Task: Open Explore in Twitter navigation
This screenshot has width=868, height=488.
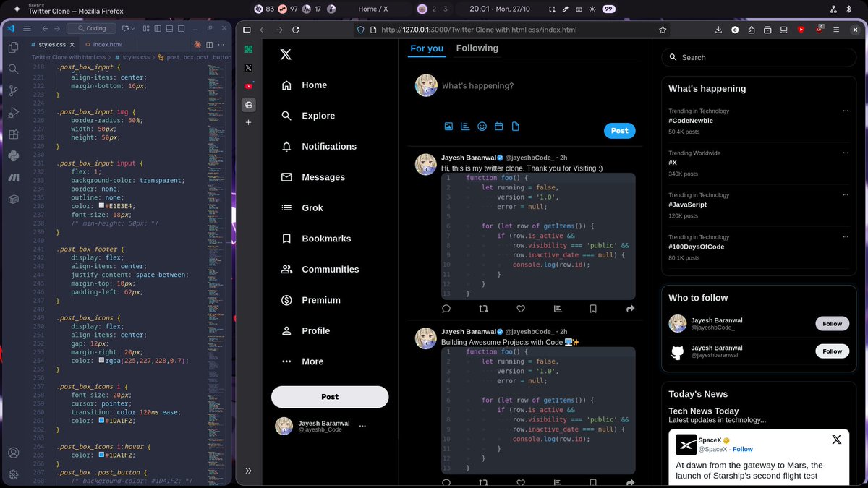Action: [x=307, y=116]
